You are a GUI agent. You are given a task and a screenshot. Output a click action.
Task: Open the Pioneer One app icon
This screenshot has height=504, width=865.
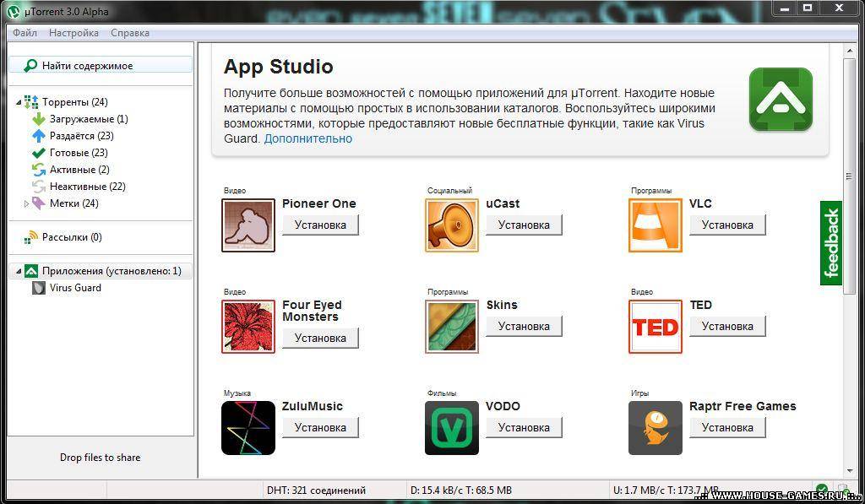click(248, 225)
